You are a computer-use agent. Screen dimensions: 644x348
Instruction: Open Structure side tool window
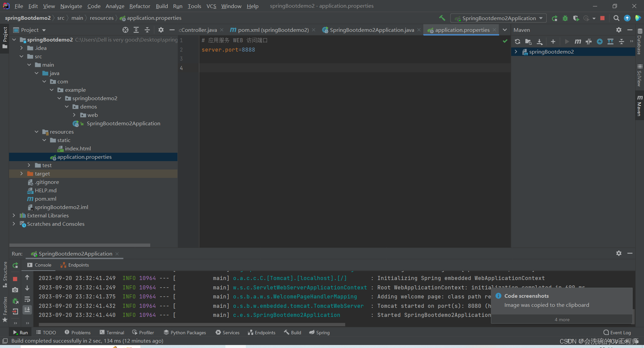click(5, 275)
